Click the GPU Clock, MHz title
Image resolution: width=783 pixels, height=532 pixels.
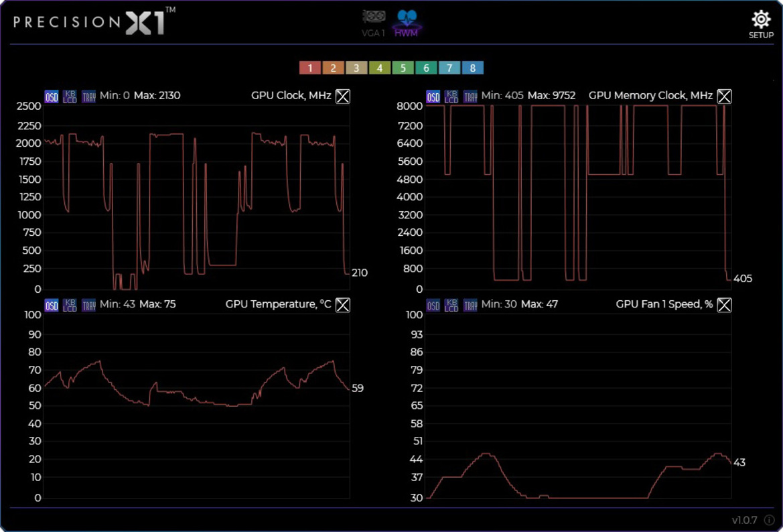point(291,95)
